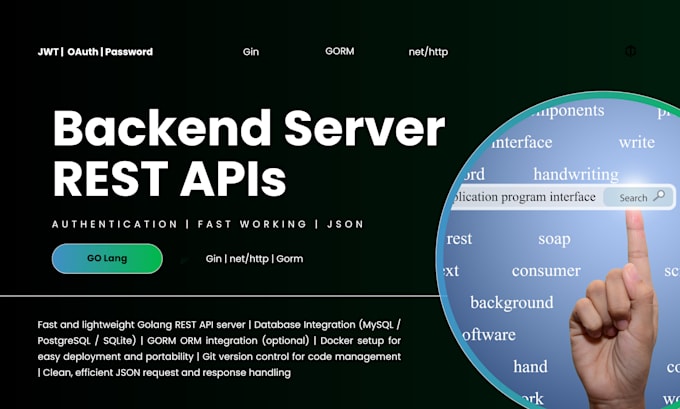680x409 pixels.
Task: Click the magnifying glass icon in the Search button
Action: (x=659, y=196)
